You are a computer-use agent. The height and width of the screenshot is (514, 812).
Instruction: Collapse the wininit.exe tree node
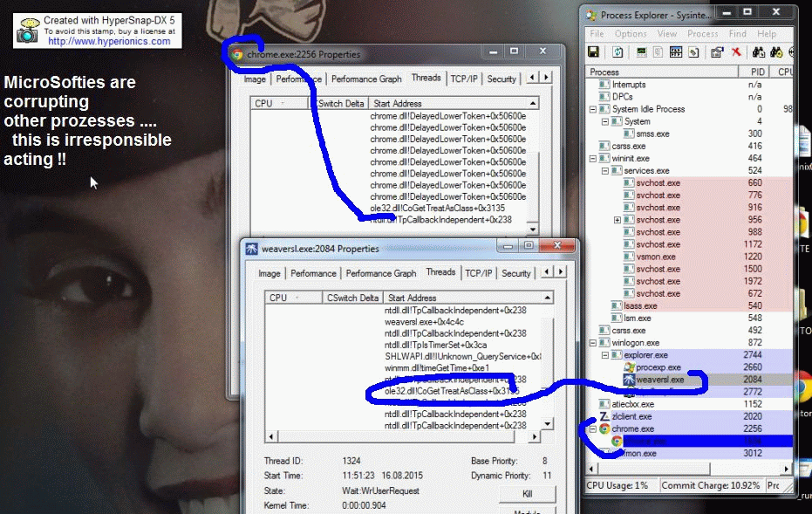[x=593, y=159]
